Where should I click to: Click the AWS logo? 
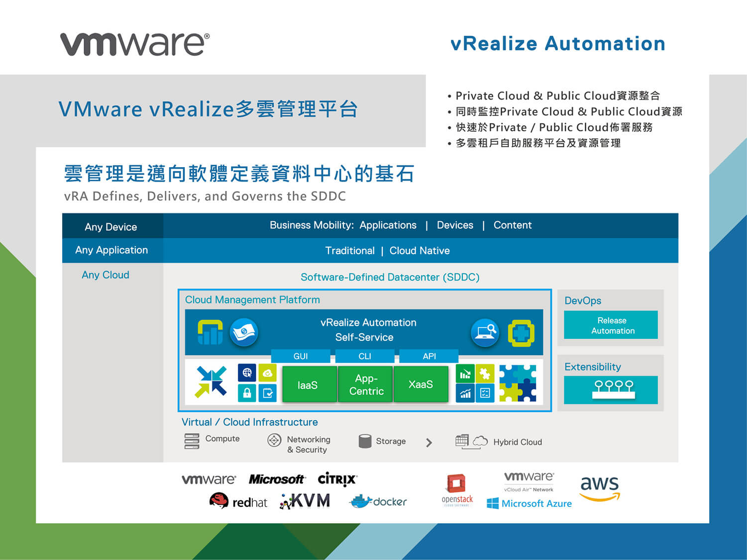coord(600,488)
